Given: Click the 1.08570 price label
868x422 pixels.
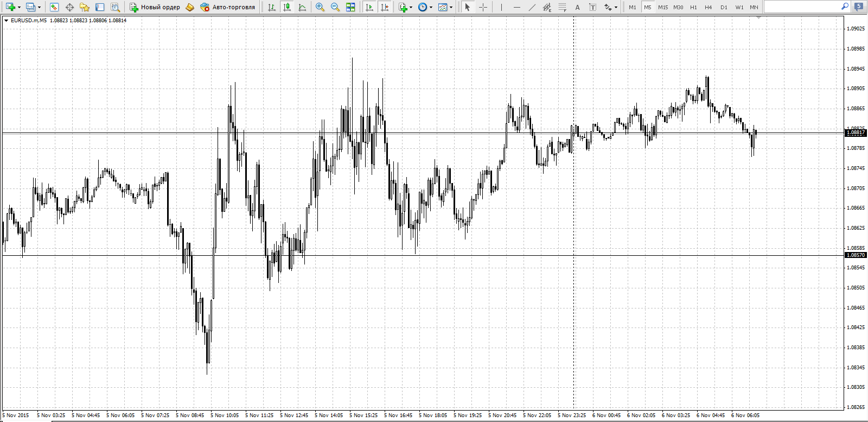Looking at the screenshot, I should [x=856, y=255].
